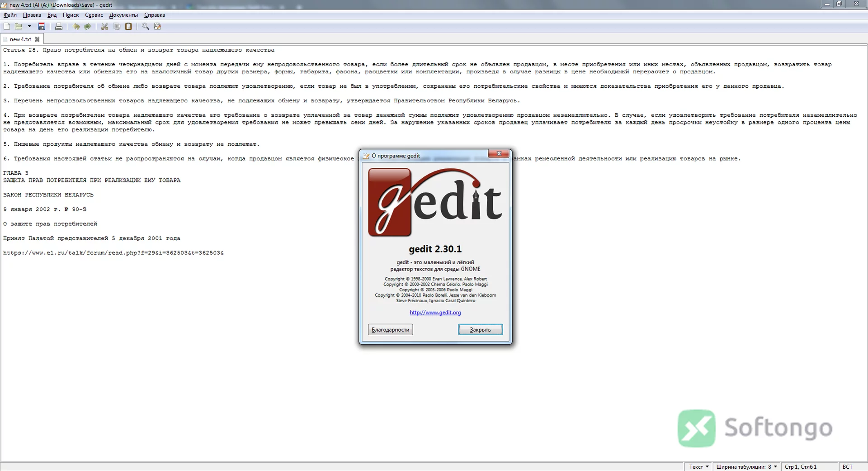The image size is (868, 471).
Task: Copy selection using toolbar copy icon
Action: tap(117, 27)
